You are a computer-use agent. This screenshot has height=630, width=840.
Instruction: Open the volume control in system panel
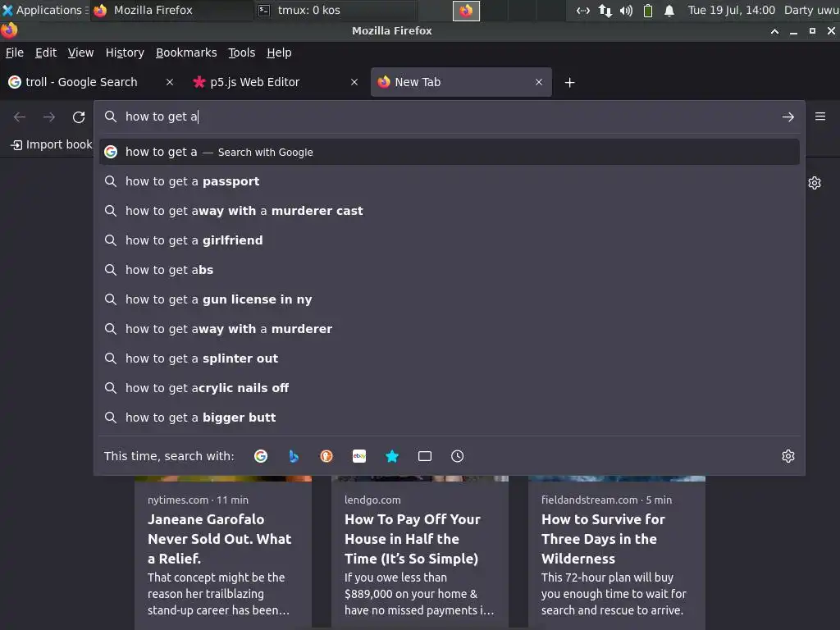(626, 10)
